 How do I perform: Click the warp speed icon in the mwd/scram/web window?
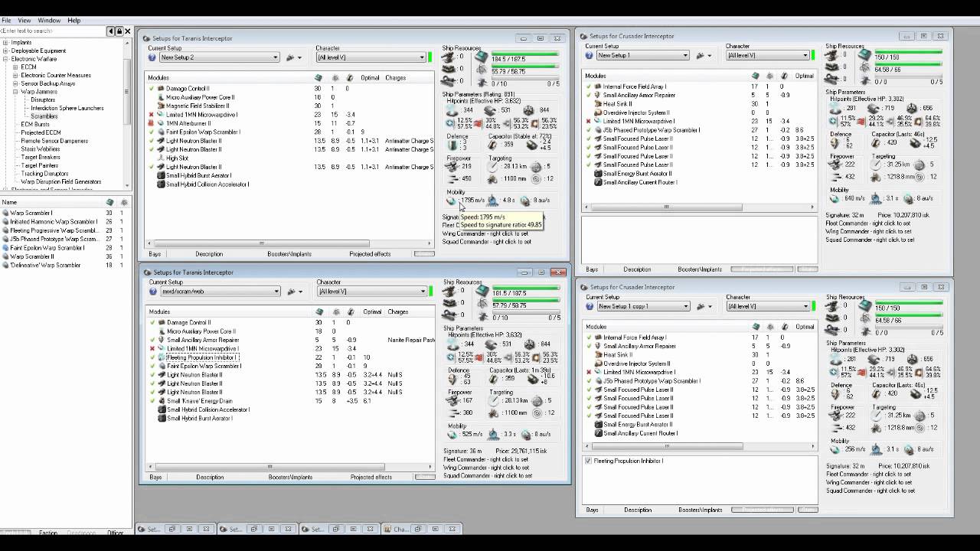(x=525, y=434)
